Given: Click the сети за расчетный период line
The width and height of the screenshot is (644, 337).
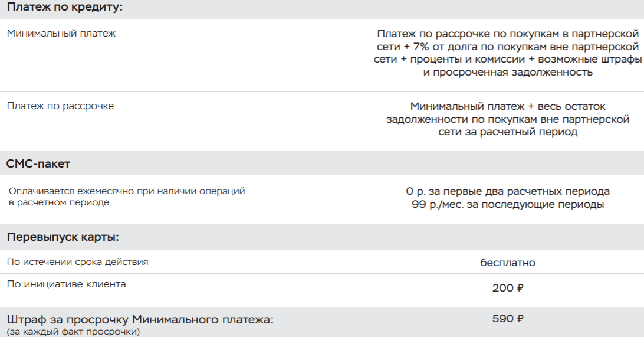Looking at the screenshot, I should click(x=508, y=132).
